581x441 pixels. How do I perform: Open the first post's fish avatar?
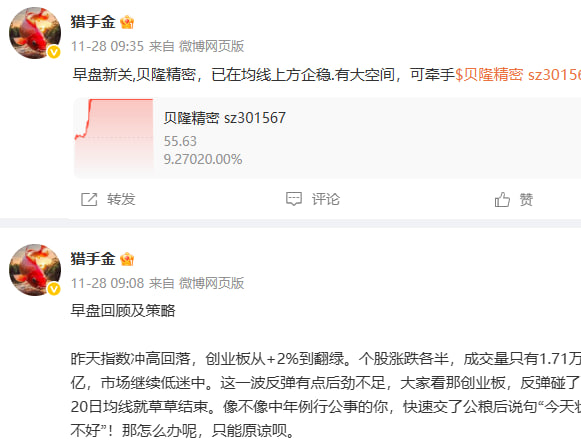coord(35,33)
